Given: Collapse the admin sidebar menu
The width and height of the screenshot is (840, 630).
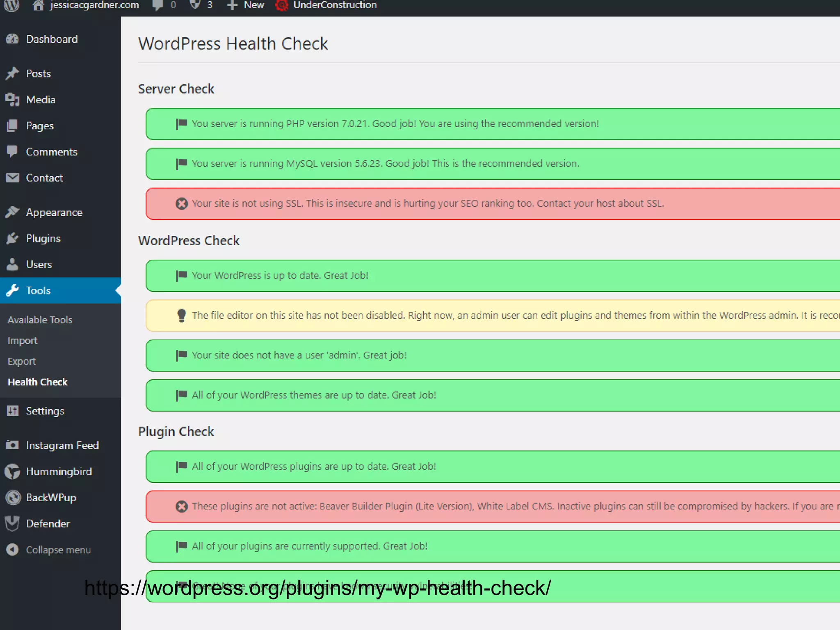Looking at the screenshot, I should tap(58, 550).
